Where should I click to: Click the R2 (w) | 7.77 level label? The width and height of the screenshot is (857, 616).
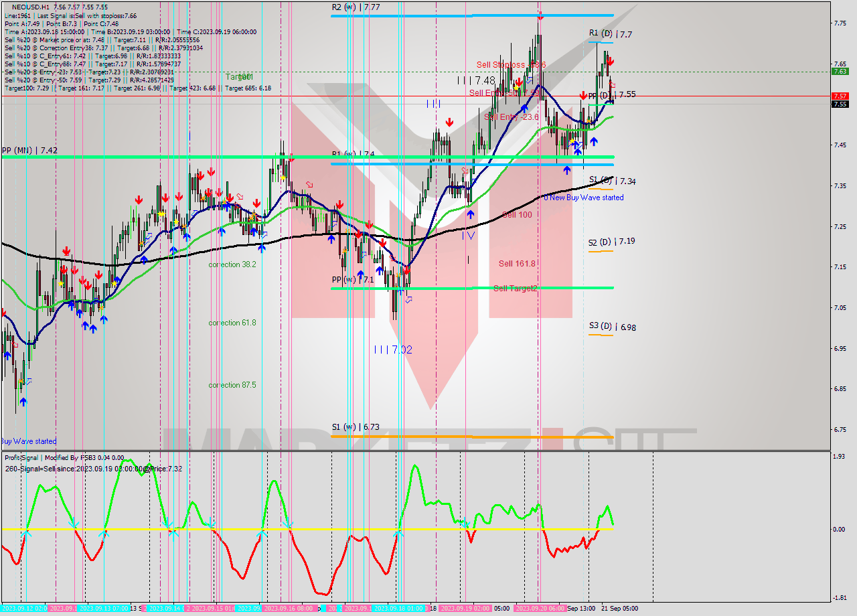pos(356,7)
